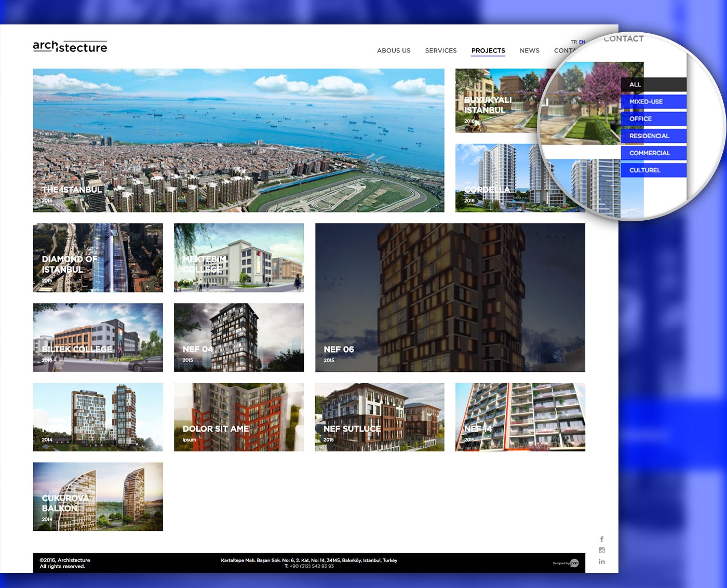Select the MIXED-USE project filter
This screenshot has height=588, width=727.
click(x=653, y=101)
